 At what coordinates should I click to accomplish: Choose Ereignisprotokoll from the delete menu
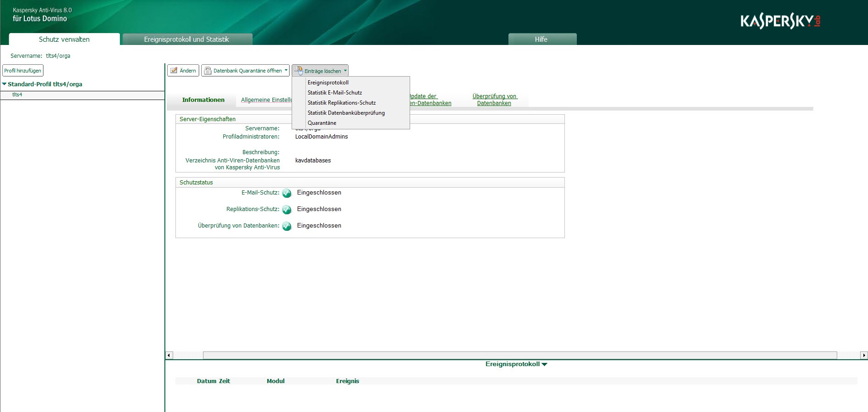coord(328,83)
